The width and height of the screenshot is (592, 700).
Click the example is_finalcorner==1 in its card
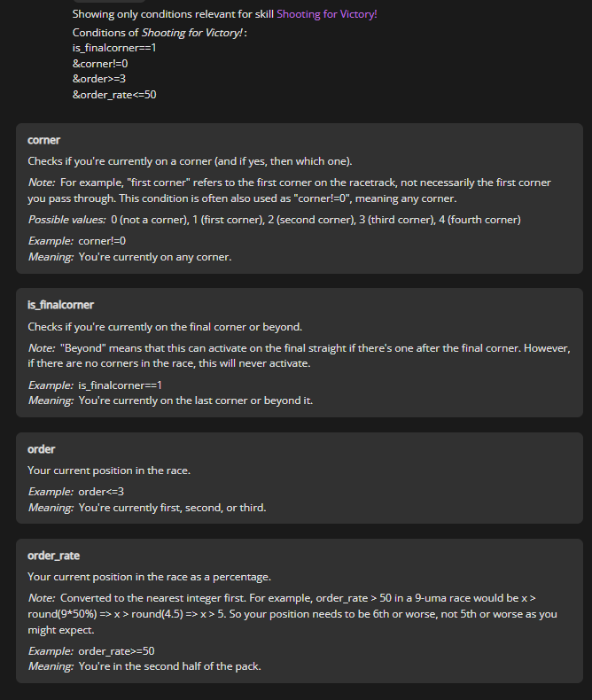tap(121, 385)
